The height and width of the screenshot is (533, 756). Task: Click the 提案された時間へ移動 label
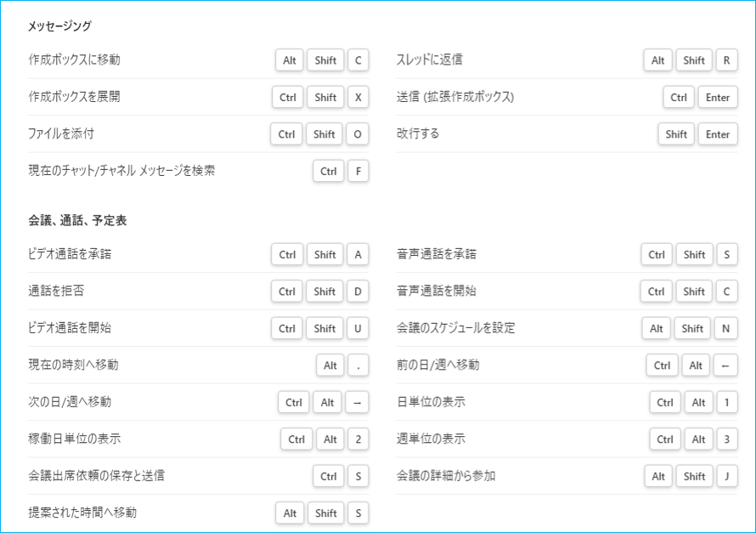(82, 513)
